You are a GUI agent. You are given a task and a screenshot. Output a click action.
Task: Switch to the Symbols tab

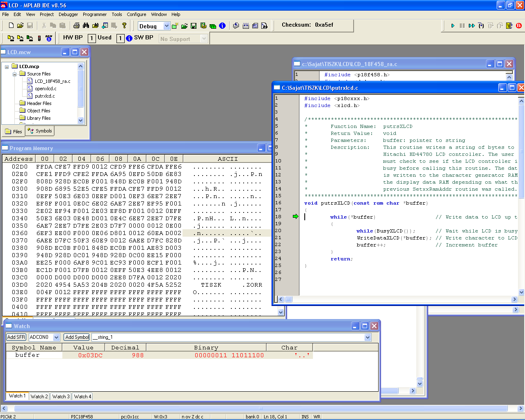click(40, 131)
